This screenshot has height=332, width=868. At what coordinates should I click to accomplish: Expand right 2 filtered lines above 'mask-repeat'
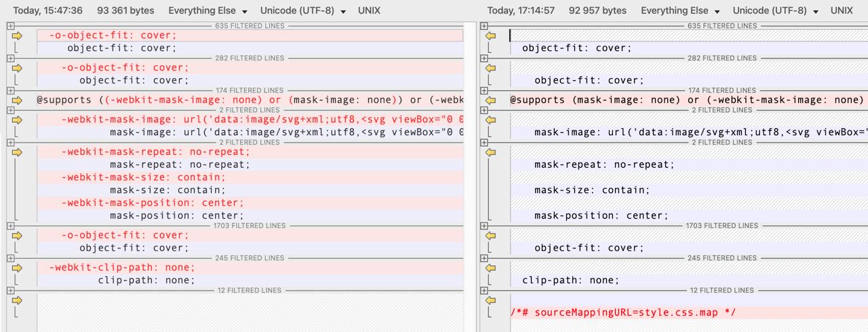point(484,143)
